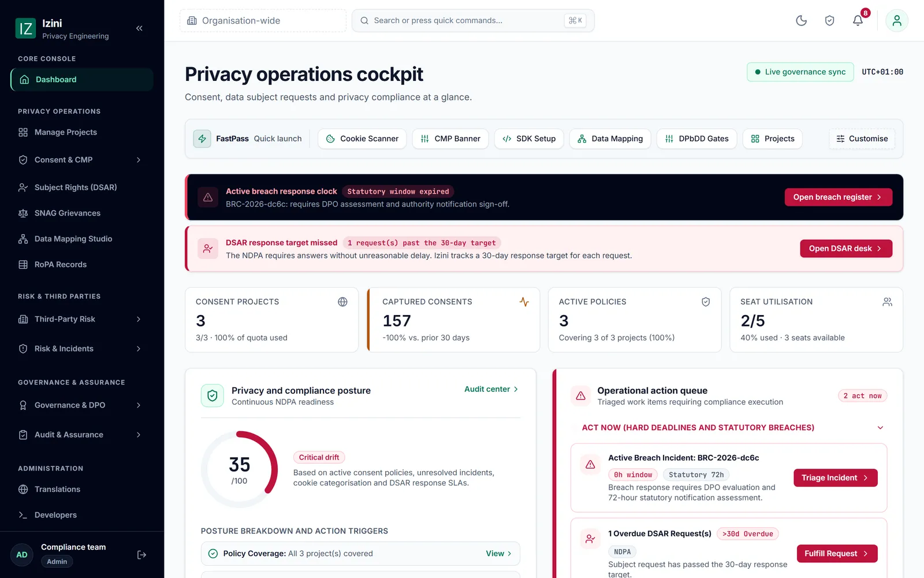Click the AD avatar in sidebar footer

coord(22,555)
